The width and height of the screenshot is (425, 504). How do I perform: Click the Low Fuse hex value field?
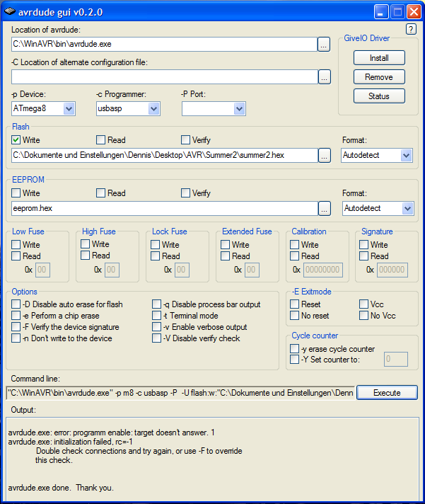point(42,270)
